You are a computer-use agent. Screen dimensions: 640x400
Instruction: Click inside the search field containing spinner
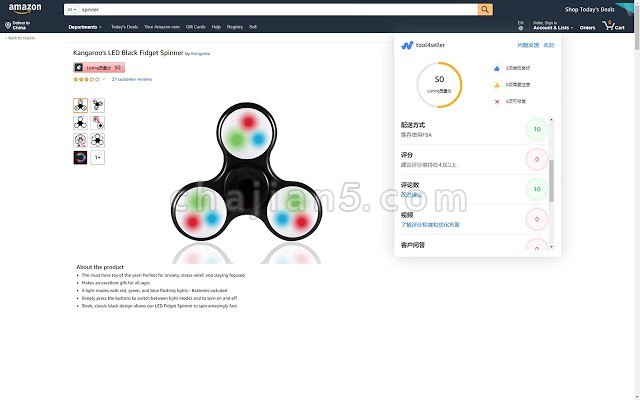[278, 9]
